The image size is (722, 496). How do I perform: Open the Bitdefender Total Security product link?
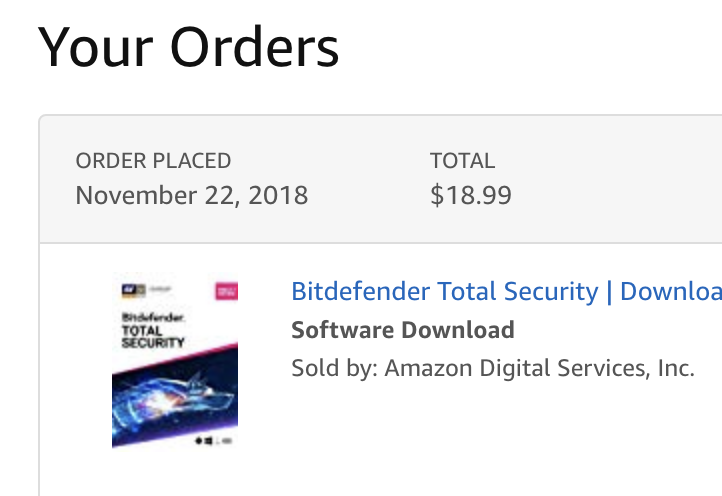[x=507, y=292]
